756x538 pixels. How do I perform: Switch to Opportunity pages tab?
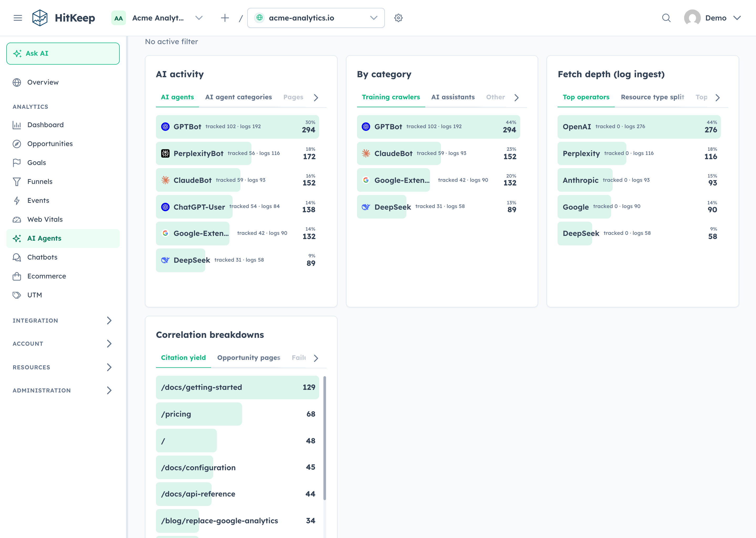click(249, 358)
